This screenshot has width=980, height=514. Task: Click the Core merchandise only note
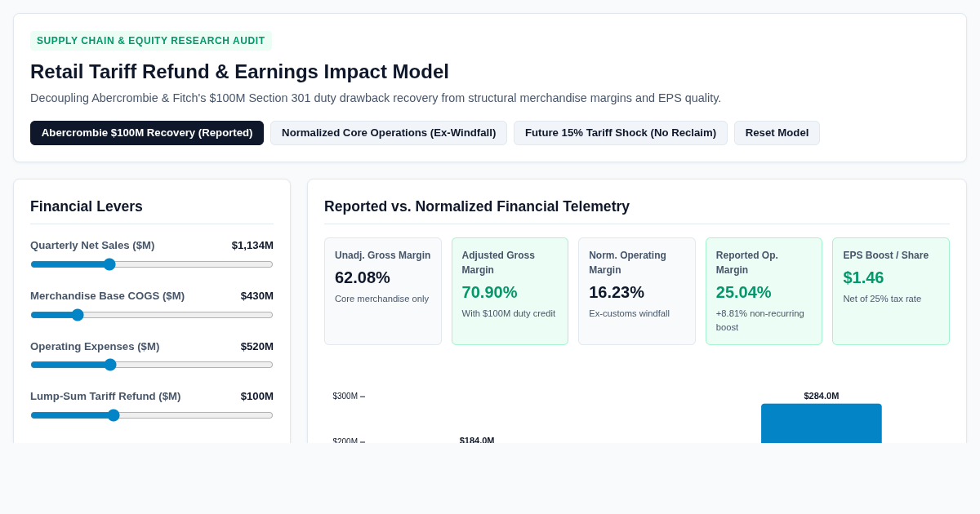(x=382, y=299)
